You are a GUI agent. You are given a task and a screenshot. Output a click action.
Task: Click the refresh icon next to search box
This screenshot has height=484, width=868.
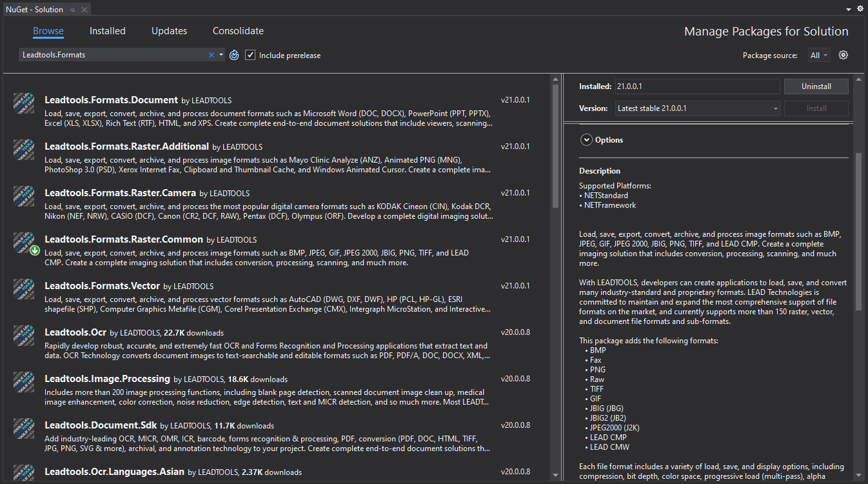(234, 55)
